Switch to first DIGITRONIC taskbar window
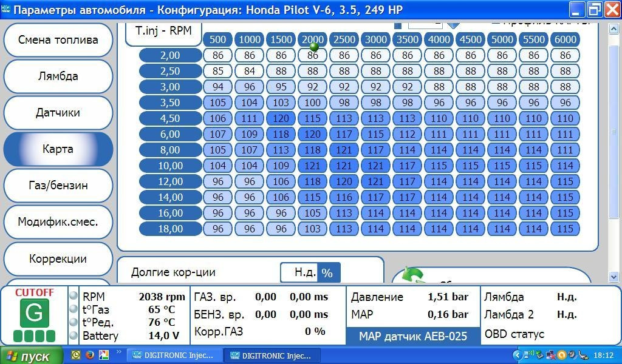 (173, 356)
